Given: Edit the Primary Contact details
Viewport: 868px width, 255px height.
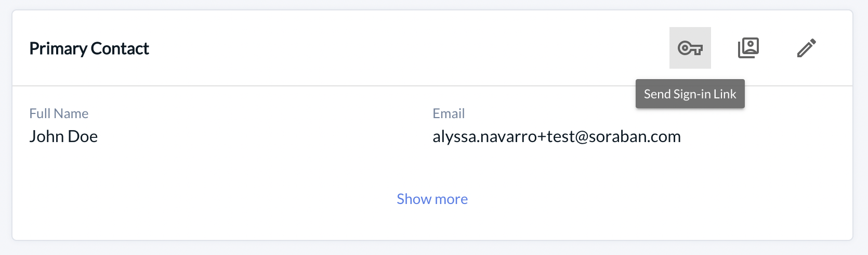Looking at the screenshot, I should pos(807,48).
